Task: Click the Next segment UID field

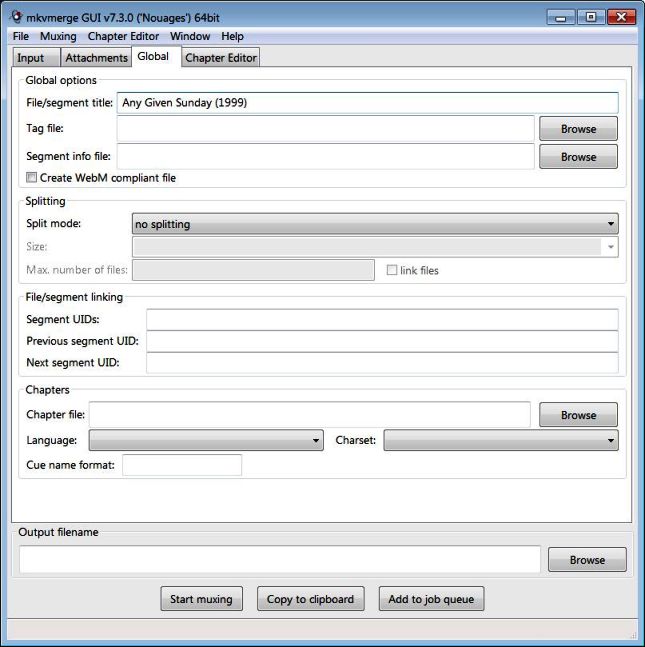Action: 382,363
